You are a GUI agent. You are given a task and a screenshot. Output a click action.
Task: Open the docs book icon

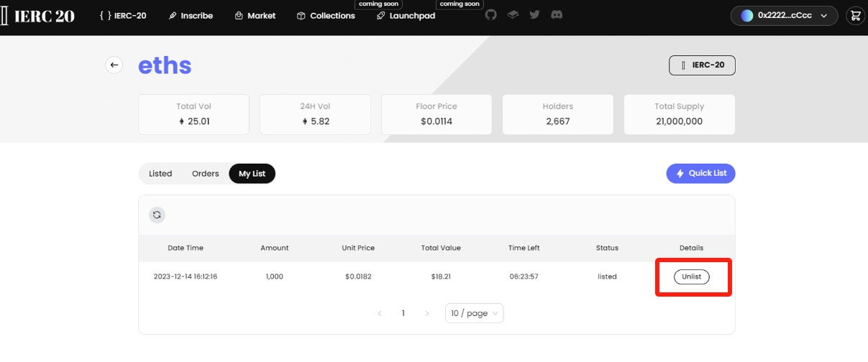513,15
